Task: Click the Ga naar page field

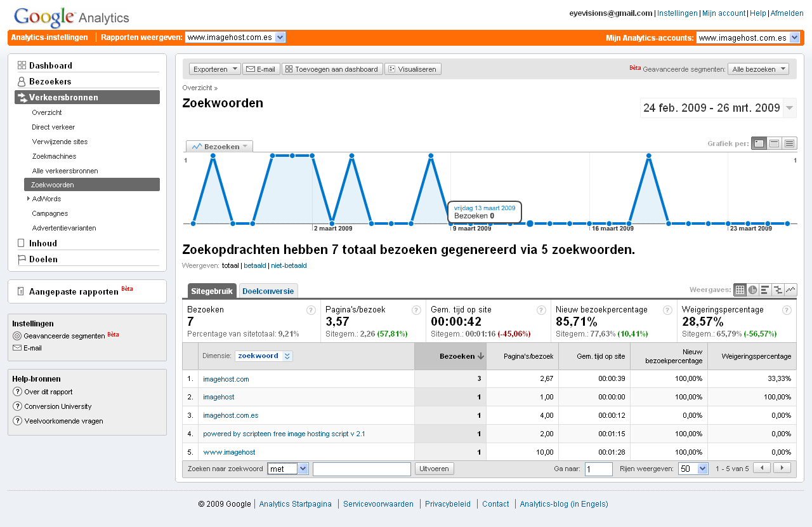Action: [x=598, y=469]
